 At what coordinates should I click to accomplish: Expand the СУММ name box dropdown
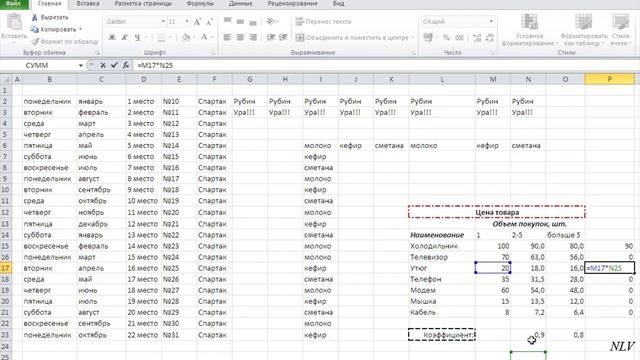click(x=80, y=65)
